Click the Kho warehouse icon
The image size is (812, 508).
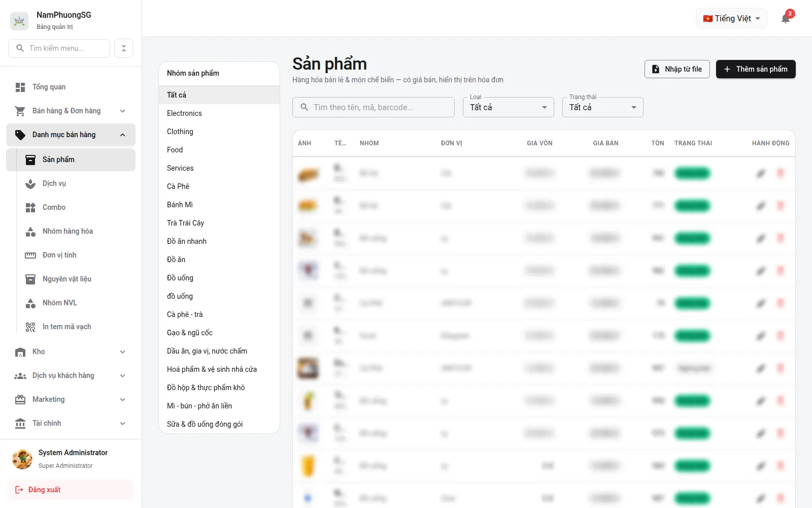coord(20,352)
